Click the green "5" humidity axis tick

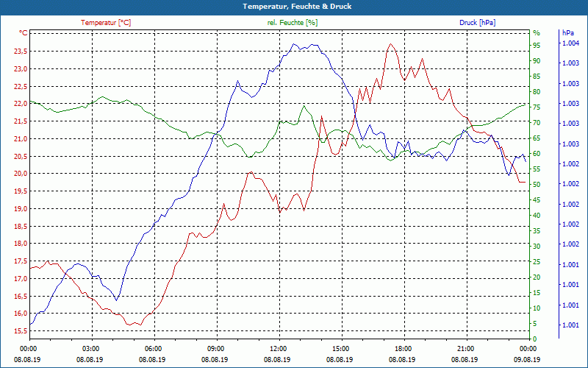(x=535, y=324)
